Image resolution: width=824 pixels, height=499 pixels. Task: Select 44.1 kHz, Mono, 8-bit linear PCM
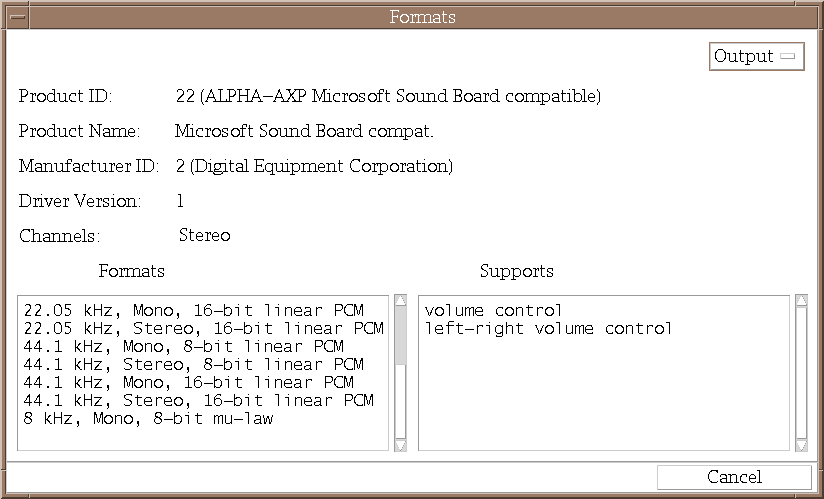(x=183, y=346)
